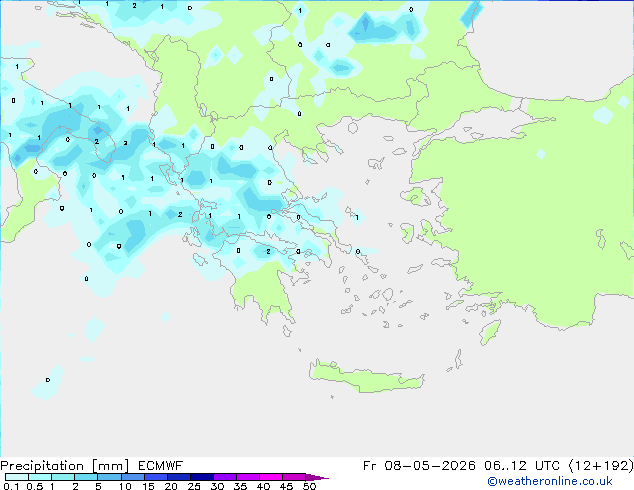The height and width of the screenshot is (490, 634).
Task: Click the '(12+192)' forecast offset text
Action: 601,466
